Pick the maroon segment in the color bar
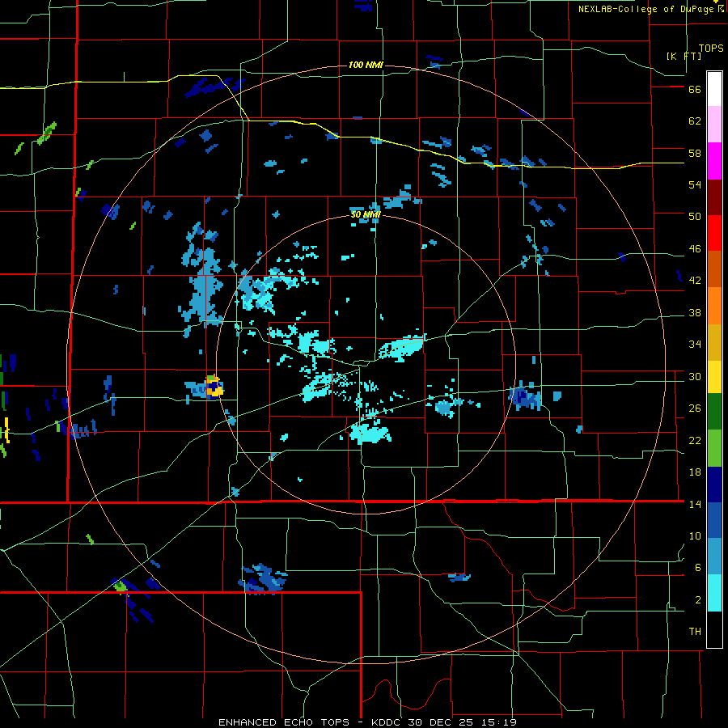The width and height of the screenshot is (728, 728). pyautogui.click(x=714, y=197)
